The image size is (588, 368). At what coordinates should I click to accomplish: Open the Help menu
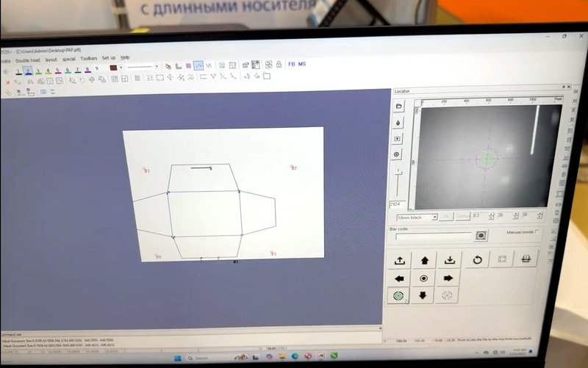(125, 57)
